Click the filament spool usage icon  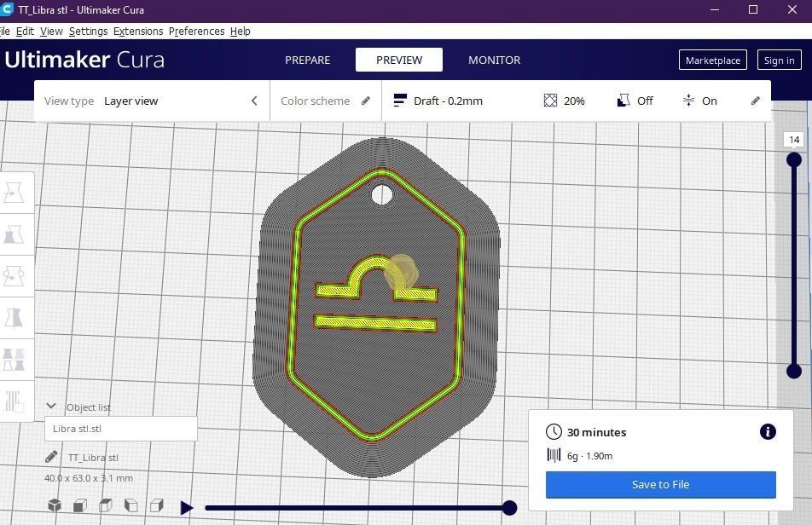point(554,456)
